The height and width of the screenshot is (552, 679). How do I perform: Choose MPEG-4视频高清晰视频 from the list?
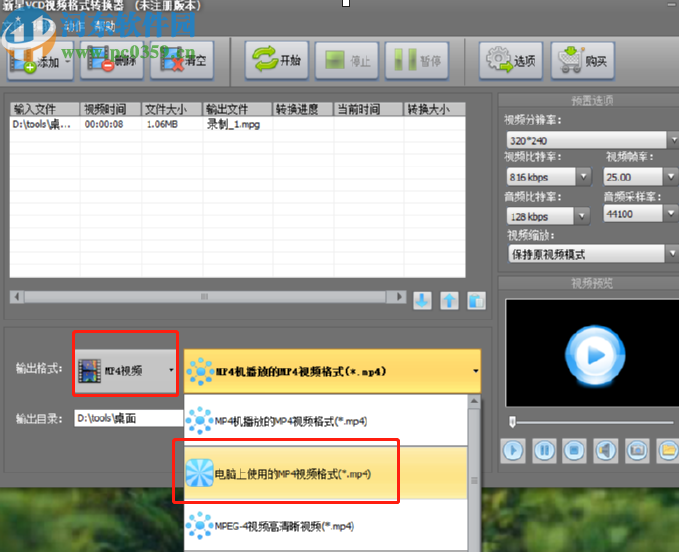point(326,526)
